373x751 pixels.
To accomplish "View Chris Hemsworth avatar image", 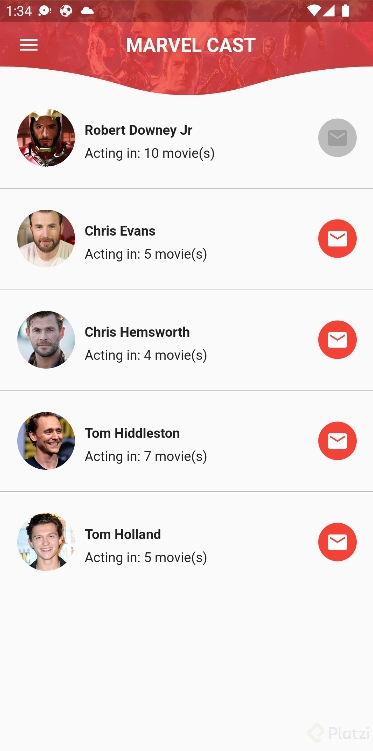I will pyautogui.click(x=46, y=340).
